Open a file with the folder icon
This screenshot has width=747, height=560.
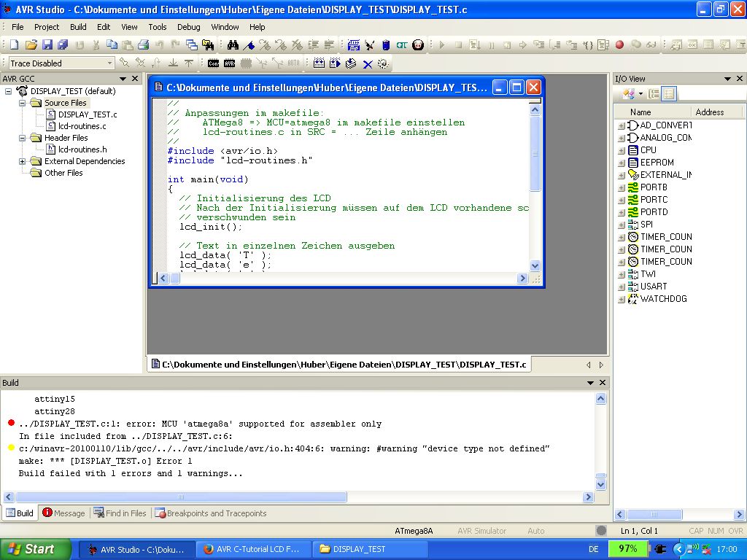(x=31, y=45)
